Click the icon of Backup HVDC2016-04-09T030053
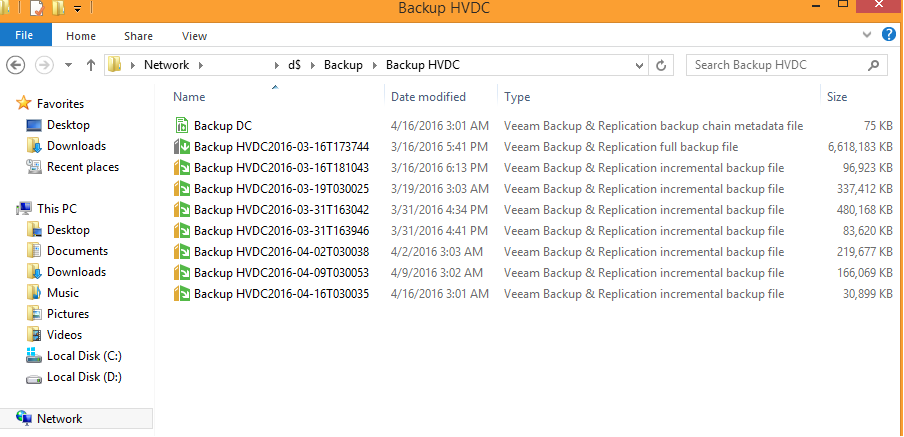This screenshot has height=437, width=904. (182, 273)
